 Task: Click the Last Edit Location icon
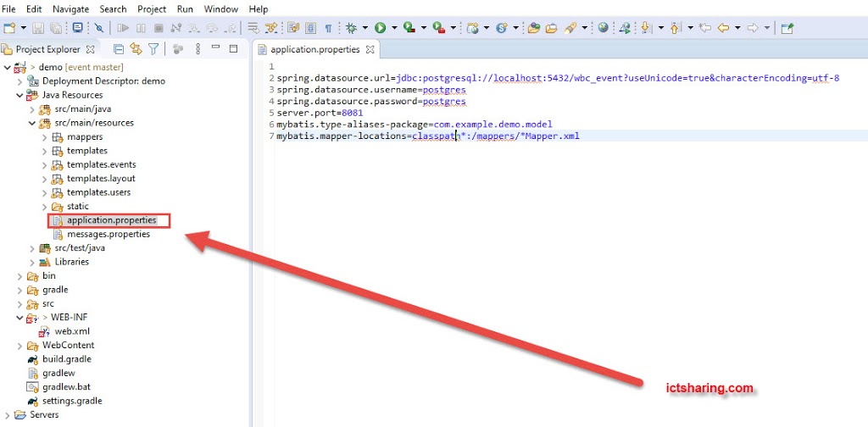point(704,28)
